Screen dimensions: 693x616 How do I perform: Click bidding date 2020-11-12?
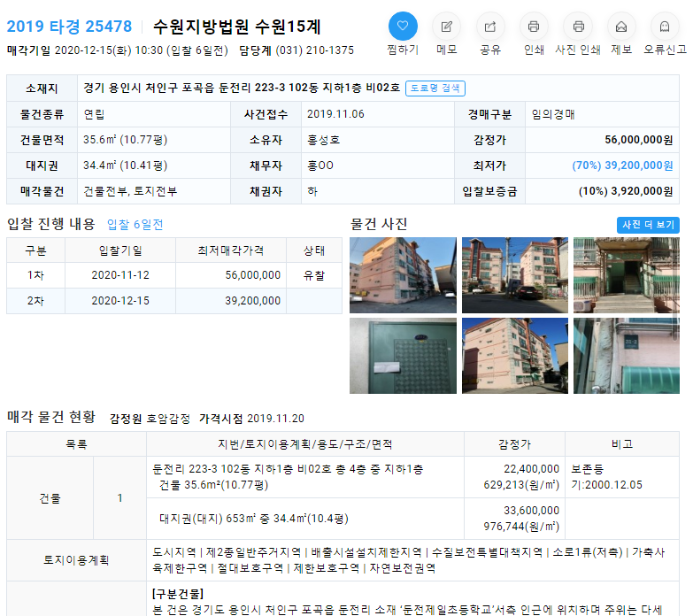click(x=120, y=275)
